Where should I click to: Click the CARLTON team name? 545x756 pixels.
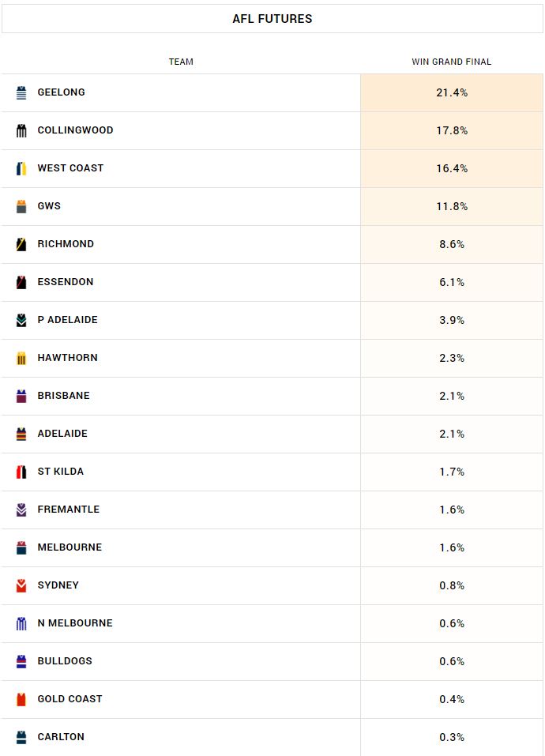61,737
